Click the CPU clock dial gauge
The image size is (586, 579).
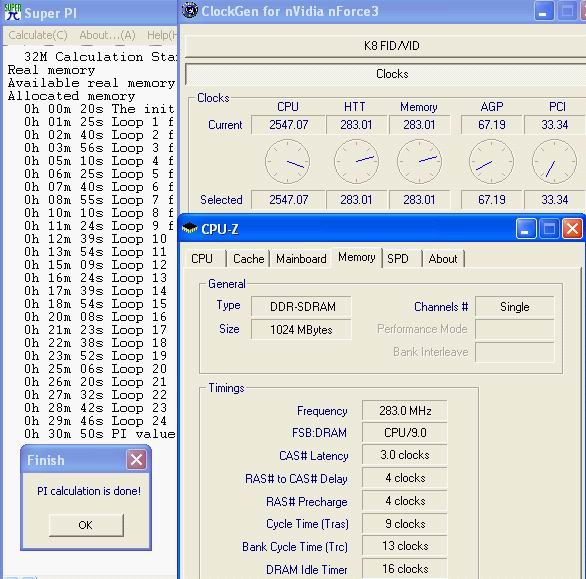(x=287, y=161)
